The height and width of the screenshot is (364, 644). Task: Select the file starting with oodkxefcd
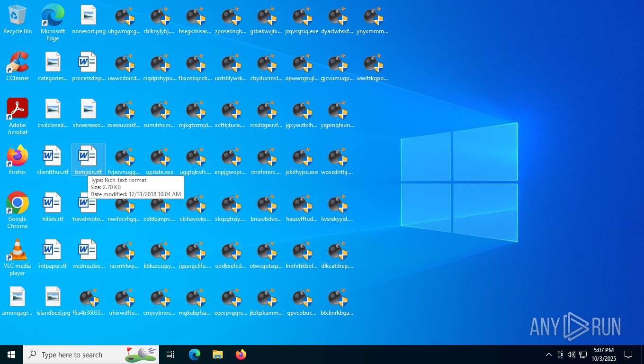coord(231,255)
